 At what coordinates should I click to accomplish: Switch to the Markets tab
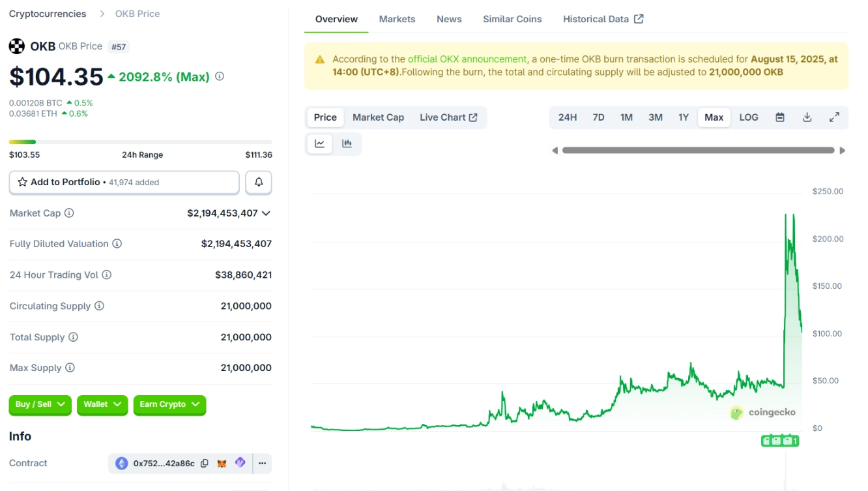point(397,19)
